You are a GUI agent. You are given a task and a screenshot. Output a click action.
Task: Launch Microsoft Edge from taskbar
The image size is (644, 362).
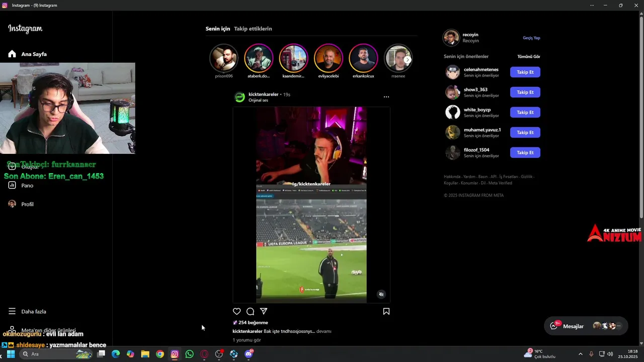[x=116, y=354]
